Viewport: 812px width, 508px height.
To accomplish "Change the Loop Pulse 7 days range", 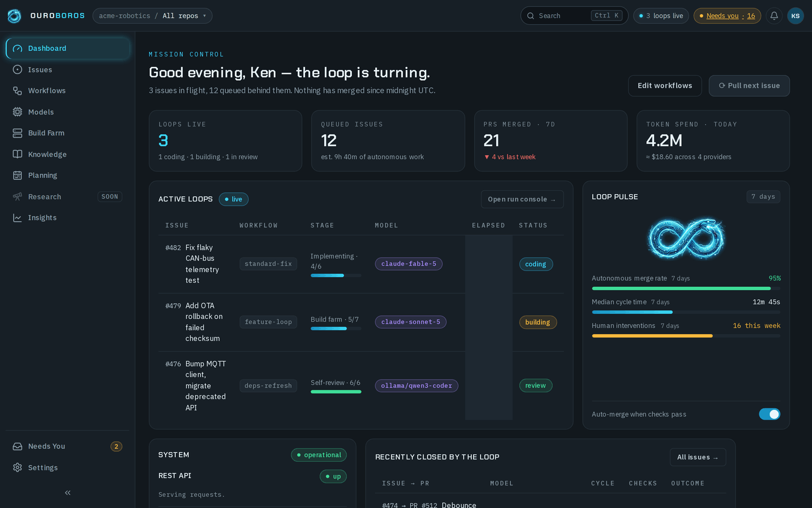I will click(x=763, y=196).
